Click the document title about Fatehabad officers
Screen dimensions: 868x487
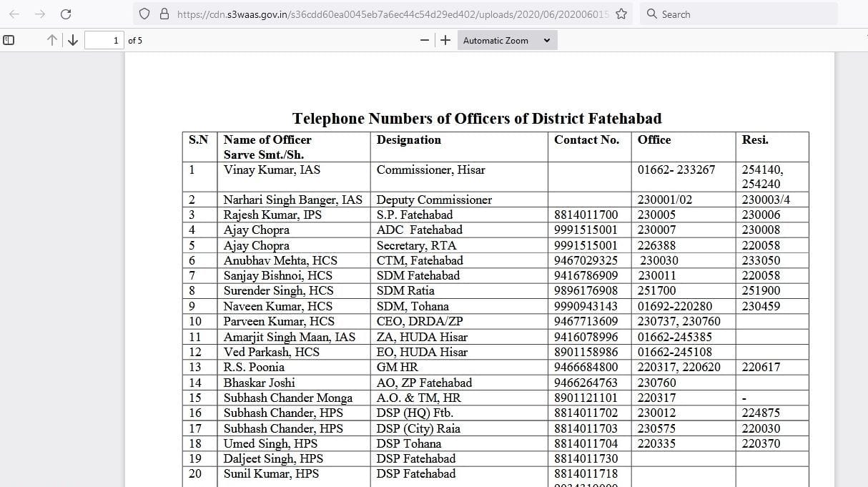click(477, 118)
